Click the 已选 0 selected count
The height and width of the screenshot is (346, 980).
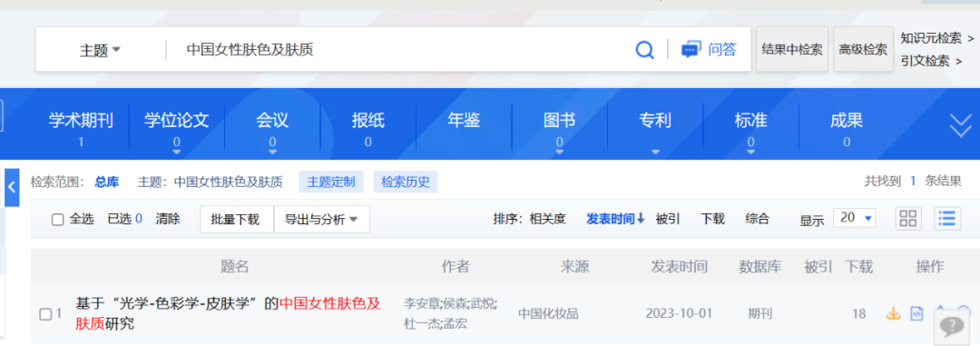125,219
